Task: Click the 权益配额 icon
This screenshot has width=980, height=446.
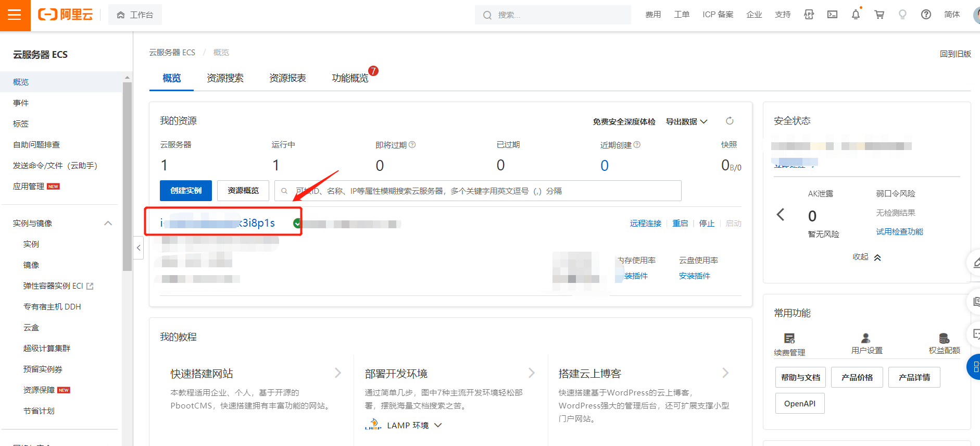Action: click(944, 338)
